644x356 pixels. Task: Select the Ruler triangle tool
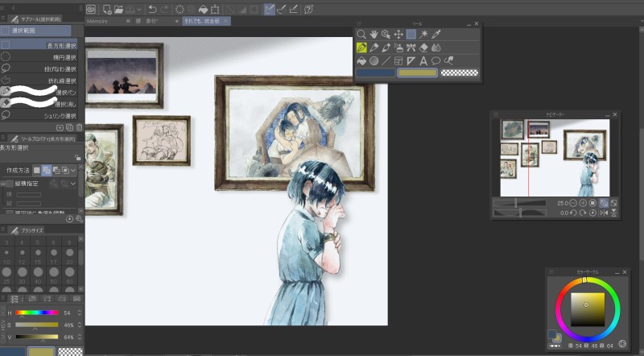click(x=411, y=61)
